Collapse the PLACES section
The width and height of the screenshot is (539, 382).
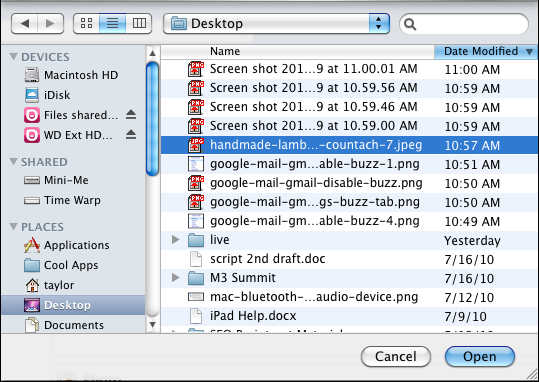(13, 226)
